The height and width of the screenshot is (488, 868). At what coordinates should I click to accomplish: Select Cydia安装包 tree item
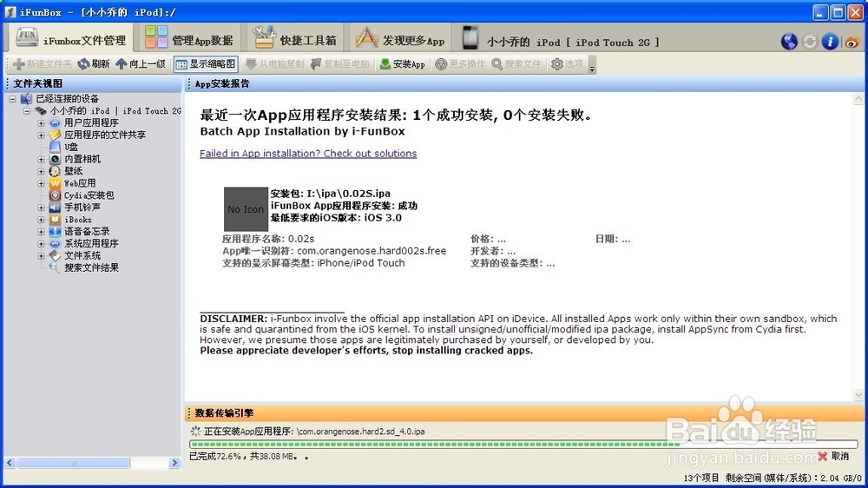coord(89,195)
